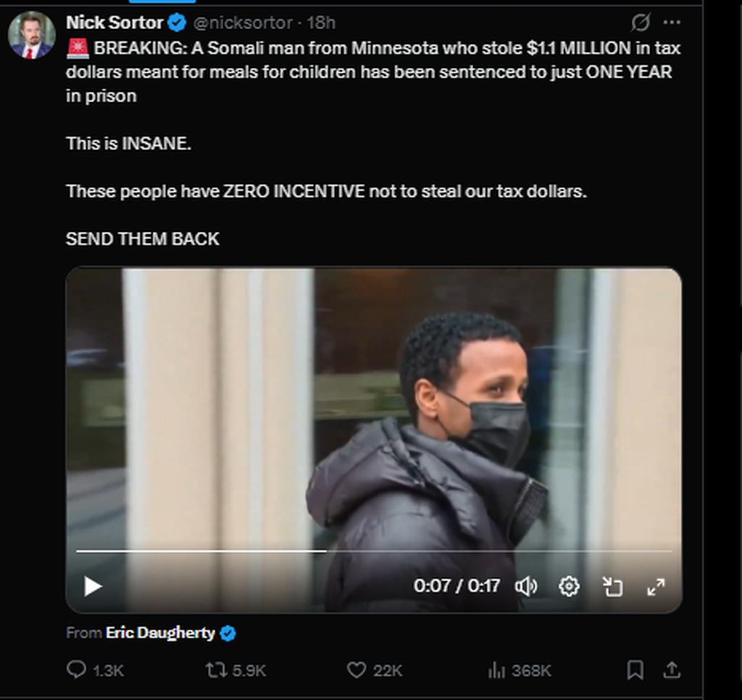The image size is (742, 700).
Task: Reply to Nick Sortor's post
Action: click(x=76, y=670)
